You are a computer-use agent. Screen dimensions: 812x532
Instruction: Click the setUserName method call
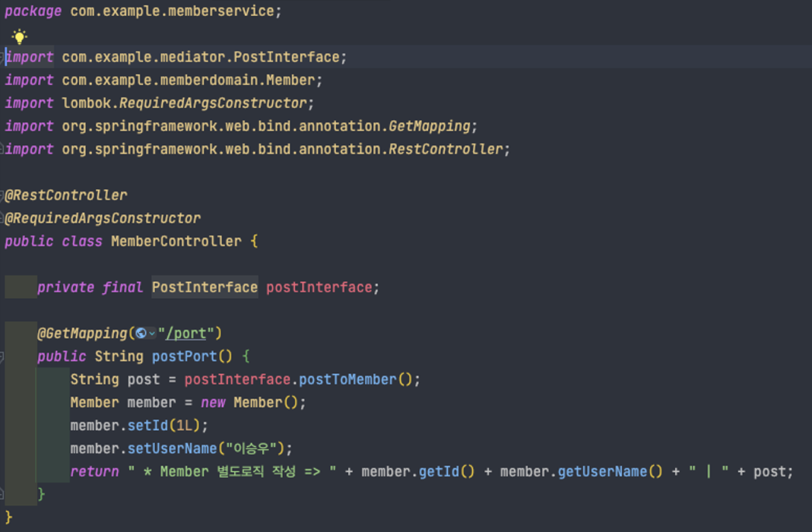click(x=172, y=448)
